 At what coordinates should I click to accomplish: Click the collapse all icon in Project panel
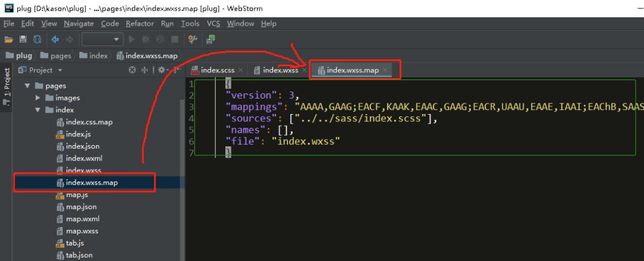pyautogui.click(x=144, y=70)
